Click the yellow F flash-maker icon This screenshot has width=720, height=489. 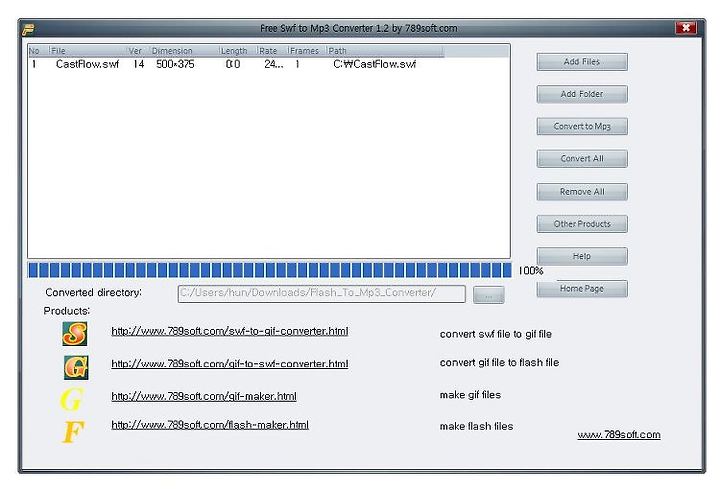[73, 432]
